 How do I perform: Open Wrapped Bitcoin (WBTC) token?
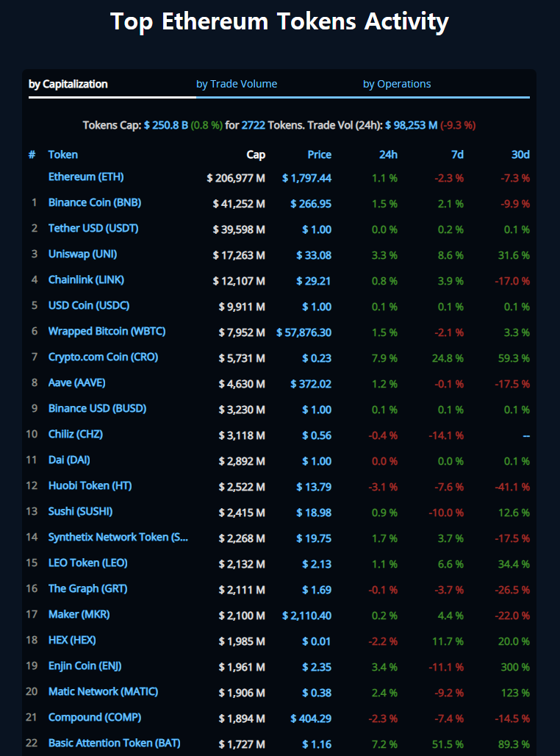(107, 331)
